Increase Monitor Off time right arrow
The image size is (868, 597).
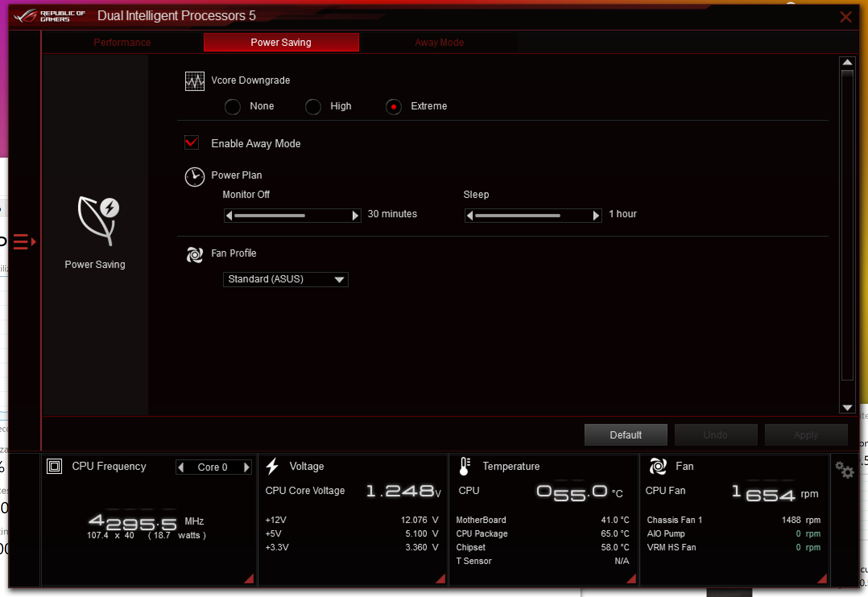355,216
